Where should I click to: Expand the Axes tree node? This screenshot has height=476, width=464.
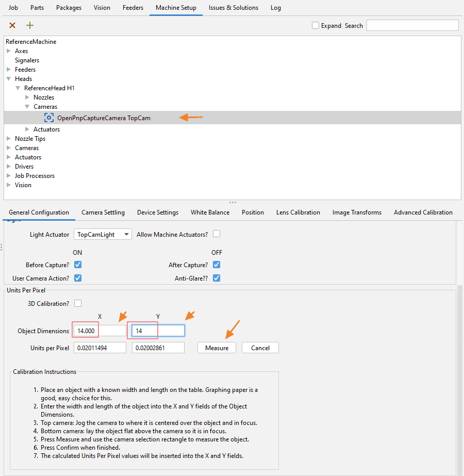(x=9, y=51)
